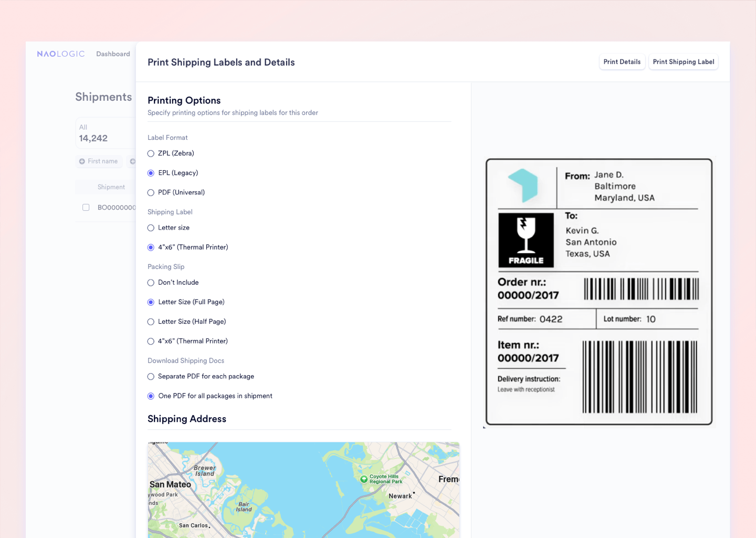Click the First name filter chip

coord(99,161)
